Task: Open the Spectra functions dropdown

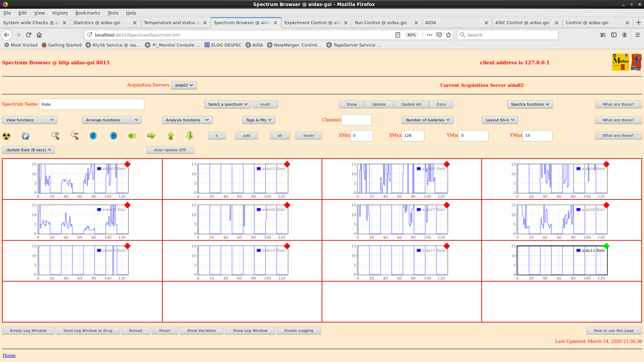Action: pyautogui.click(x=530, y=104)
